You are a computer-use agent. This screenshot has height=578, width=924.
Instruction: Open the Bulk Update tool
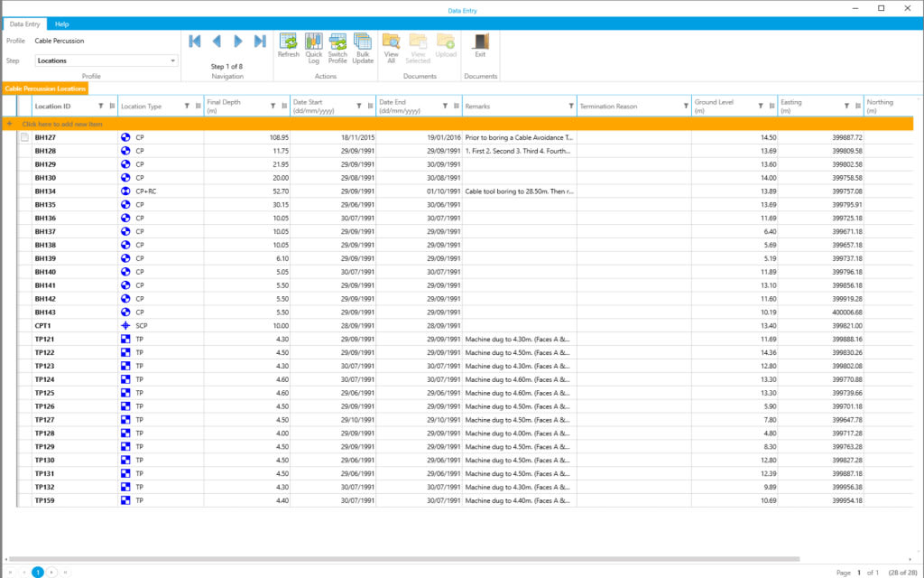tap(363, 42)
